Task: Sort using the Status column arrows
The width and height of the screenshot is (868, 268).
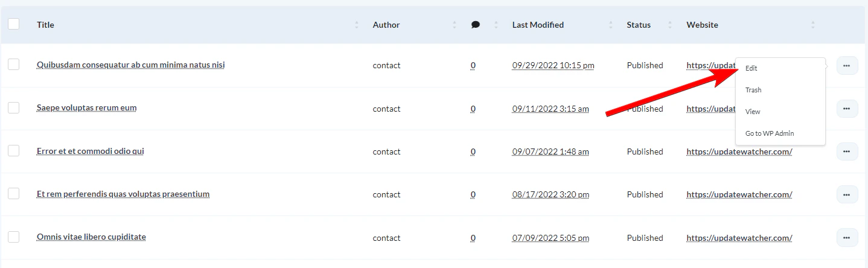Action: pyautogui.click(x=669, y=25)
